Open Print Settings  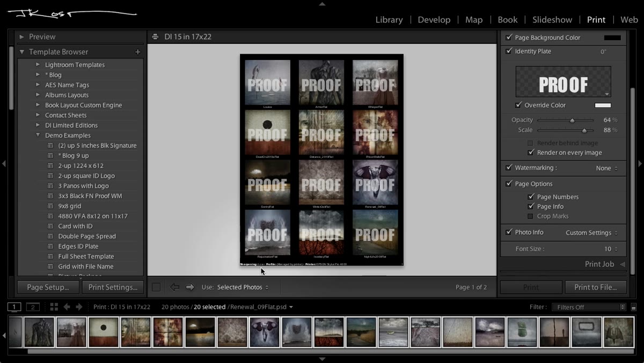[113, 287]
